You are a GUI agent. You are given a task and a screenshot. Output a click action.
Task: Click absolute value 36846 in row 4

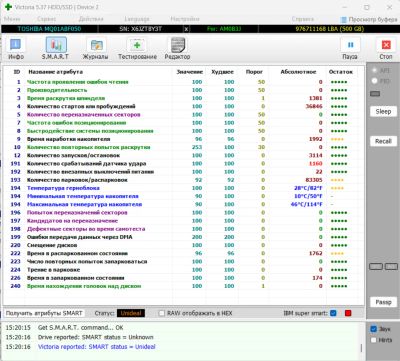point(314,106)
